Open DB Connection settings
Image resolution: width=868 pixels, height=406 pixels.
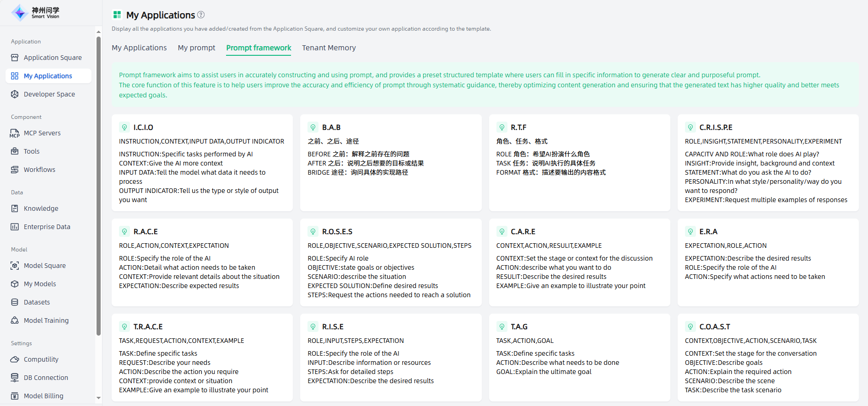(x=46, y=378)
